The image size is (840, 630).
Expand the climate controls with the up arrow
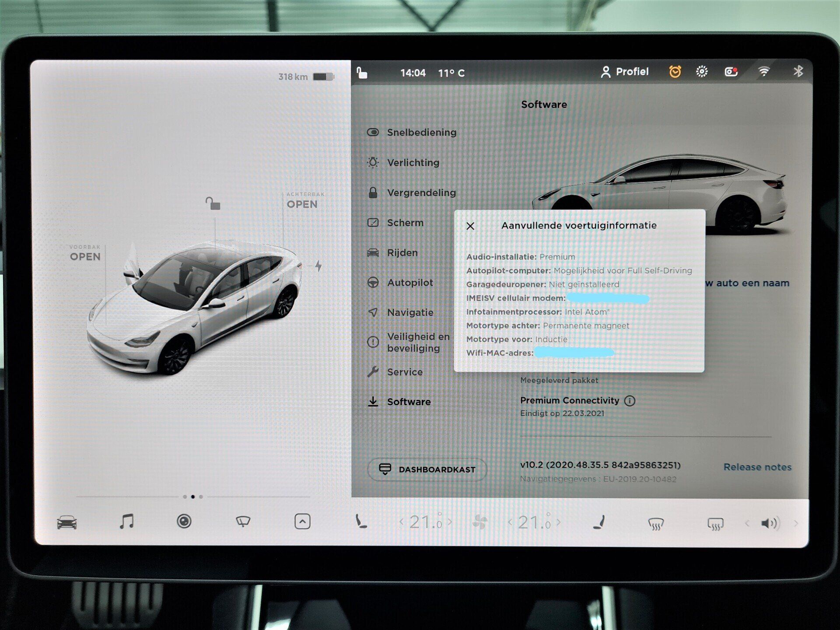(301, 521)
